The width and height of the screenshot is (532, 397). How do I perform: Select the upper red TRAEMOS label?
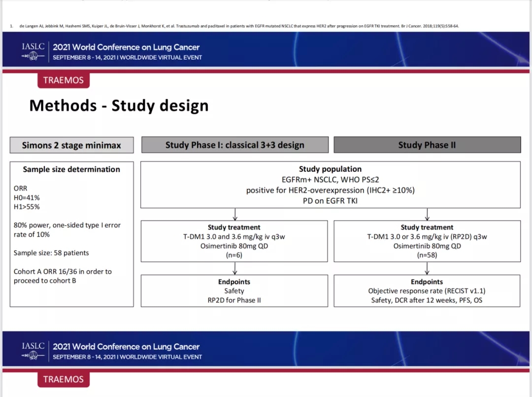point(64,80)
